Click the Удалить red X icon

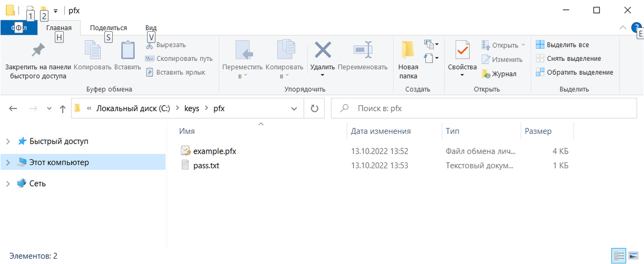click(x=323, y=50)
